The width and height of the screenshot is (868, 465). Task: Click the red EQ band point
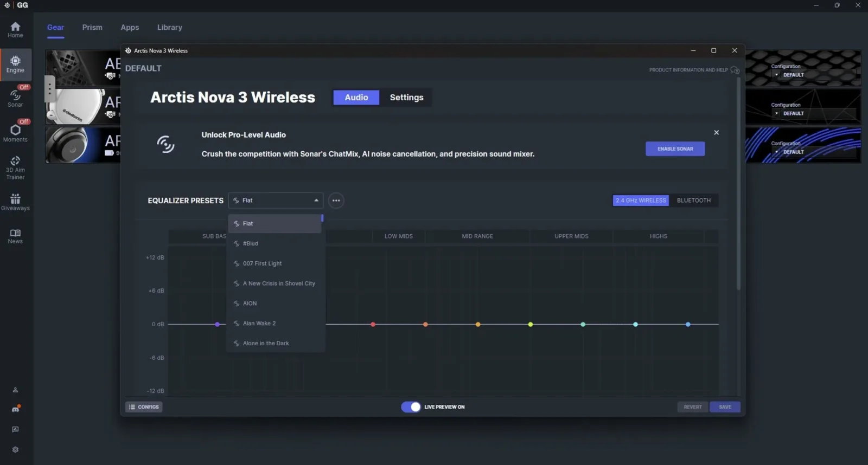pyautogui.click(x=373, y=325)
